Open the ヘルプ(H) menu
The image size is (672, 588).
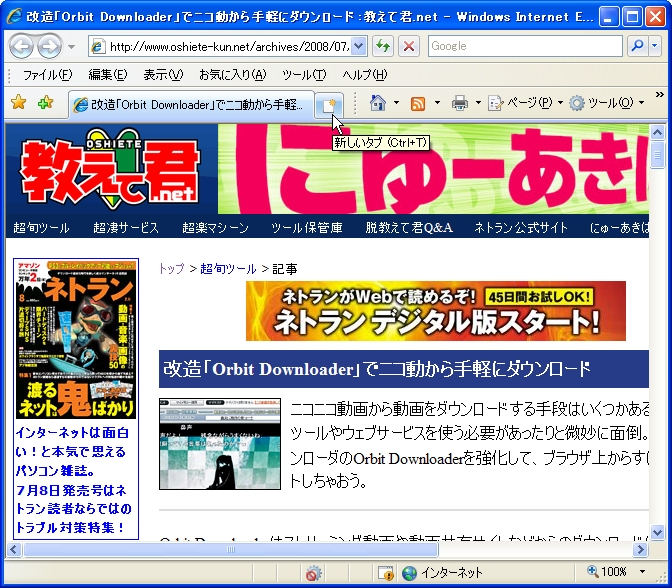(364, 75)
